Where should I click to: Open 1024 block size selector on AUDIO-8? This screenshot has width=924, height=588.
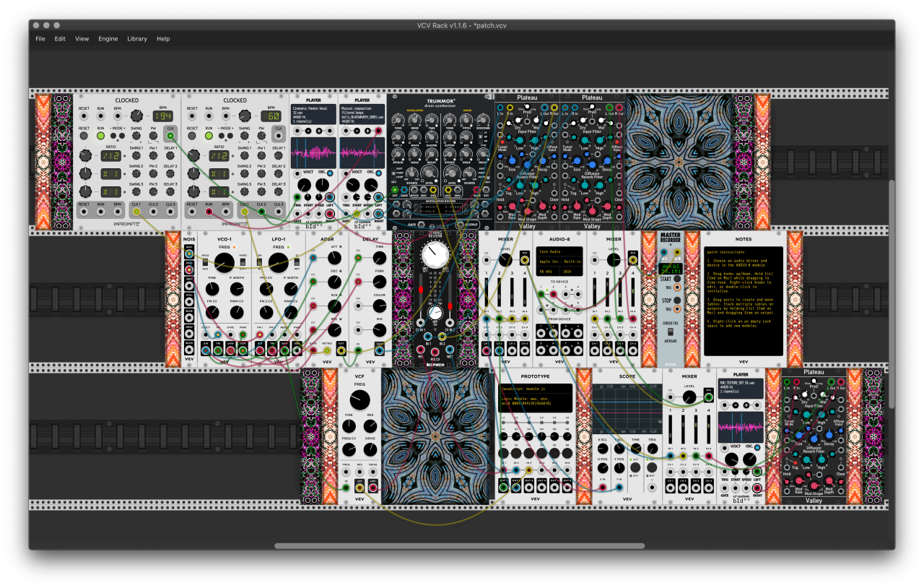571,271
